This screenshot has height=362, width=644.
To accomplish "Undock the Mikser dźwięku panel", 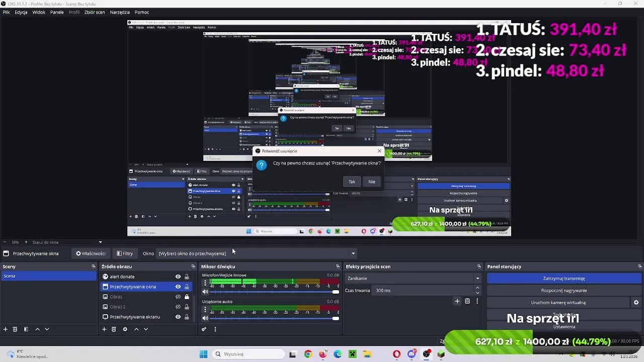I will coord(338,266).
